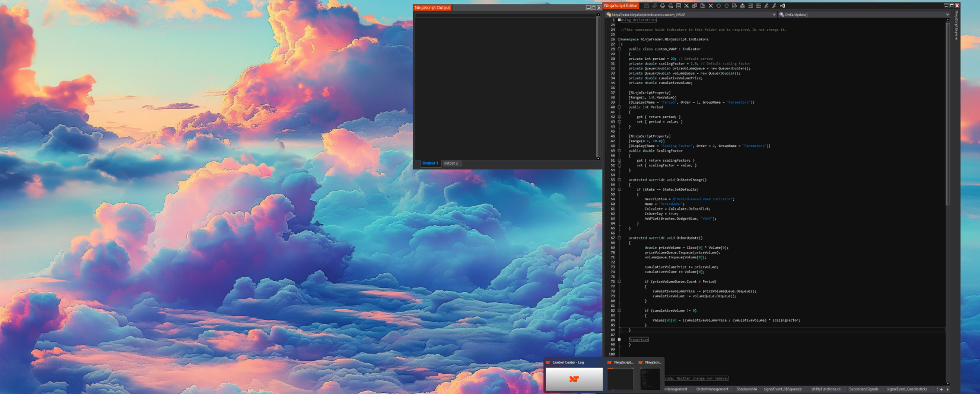Click the Save All toolbar icon

pyautogui.click(x=655, y=6)
